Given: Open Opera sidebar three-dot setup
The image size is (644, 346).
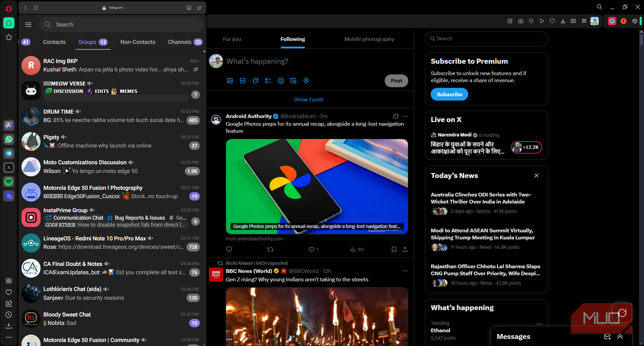Looking at the screenshot, I should [9, 337].
